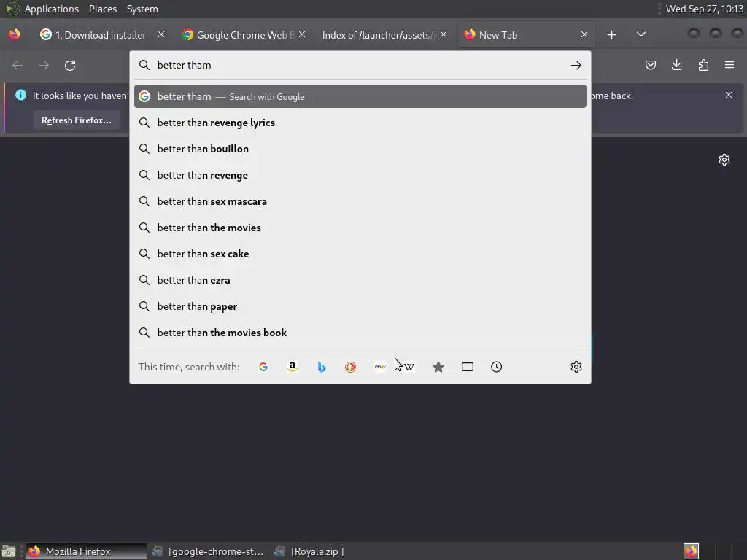This screenshot has width=747, height=560.
Task: Click the Refresh Firefox… button
Action: tap(76, 120)
